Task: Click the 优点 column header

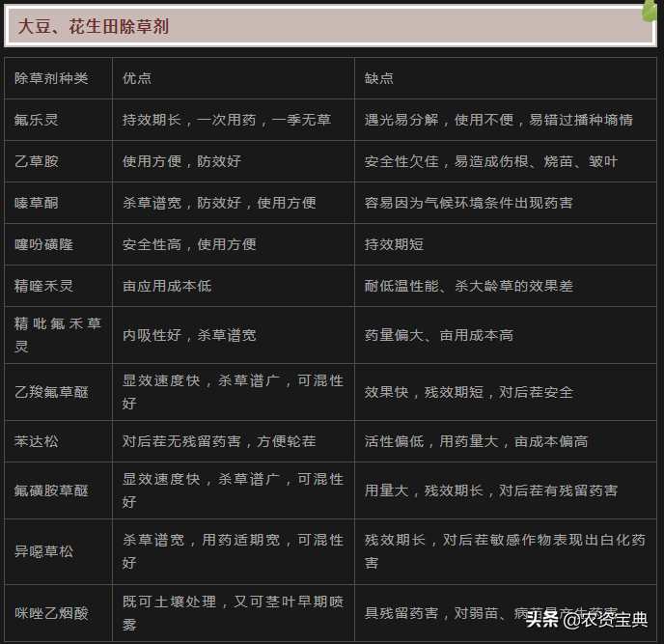Action: (x=137, y=78)
